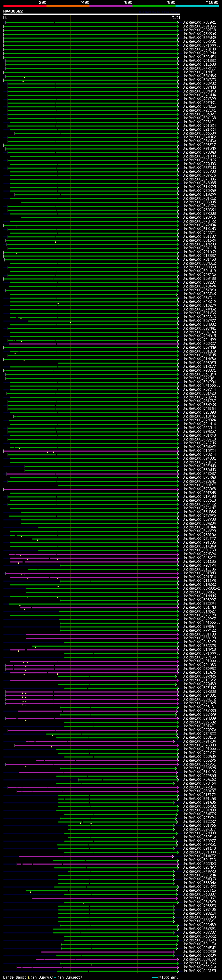This screenshot has height=980, width=222.
Task: Choose hit UniRef100_C1E6B8
Action: [199, 65]
